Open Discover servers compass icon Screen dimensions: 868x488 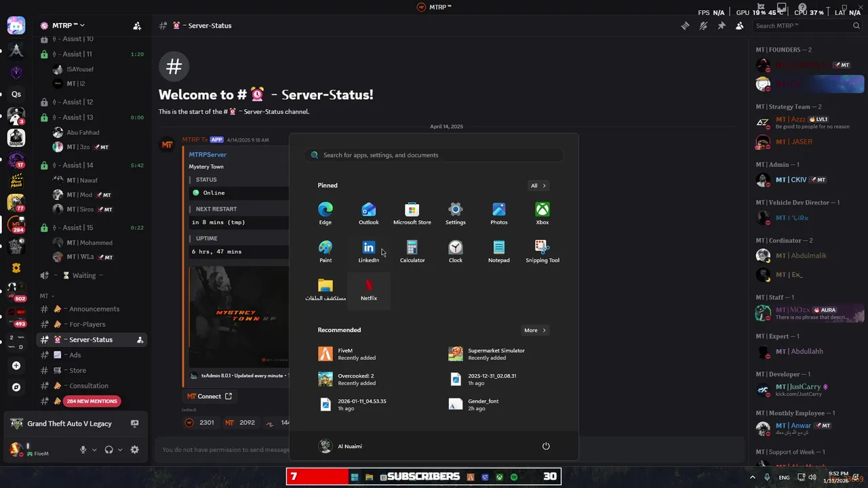coord(16,387)
